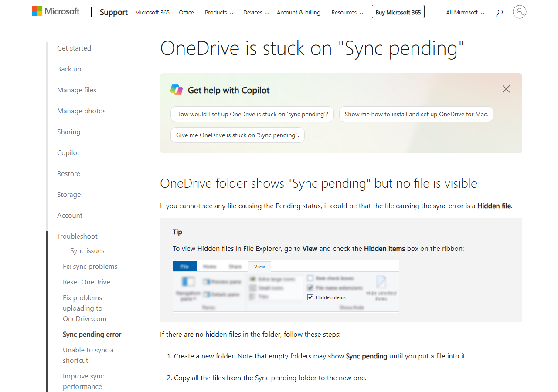Expand the All Microsoft menu
The height and width of the screenshot is (392, 558).
coord(465,12)
